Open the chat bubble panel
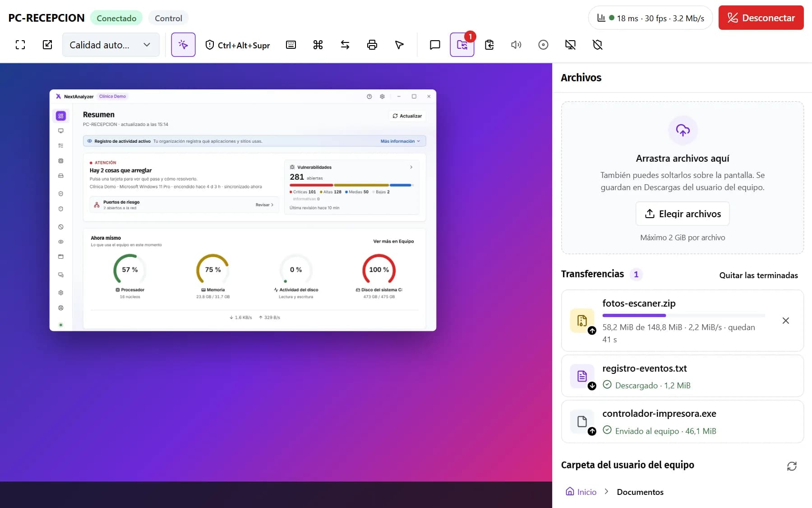Viewport: 812px width, 508px height. 435,45
